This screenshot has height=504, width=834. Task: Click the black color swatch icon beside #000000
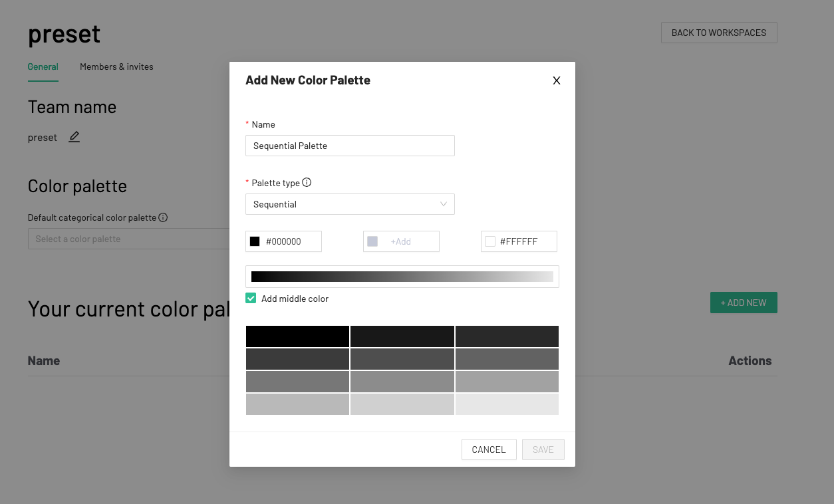(256, 241)
